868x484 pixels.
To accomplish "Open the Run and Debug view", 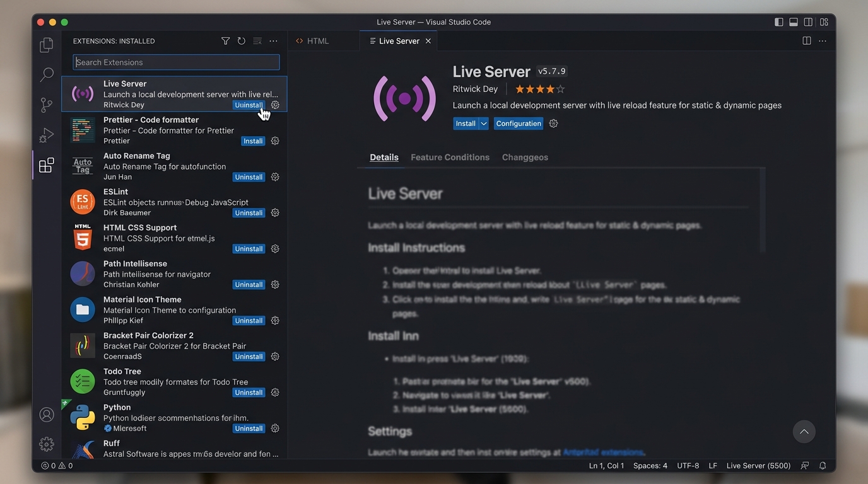I will tap(47, 135).
